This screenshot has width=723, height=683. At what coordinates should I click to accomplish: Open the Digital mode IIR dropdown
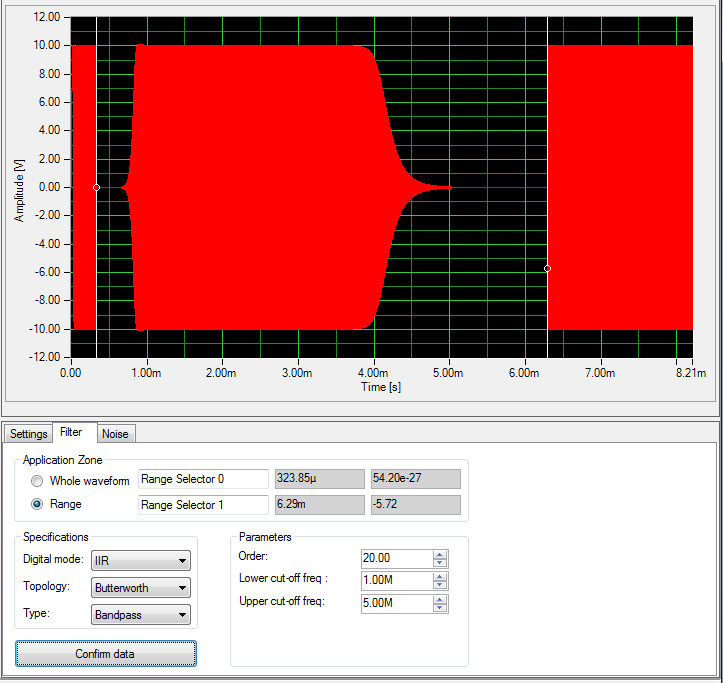[x=140, y=561]
